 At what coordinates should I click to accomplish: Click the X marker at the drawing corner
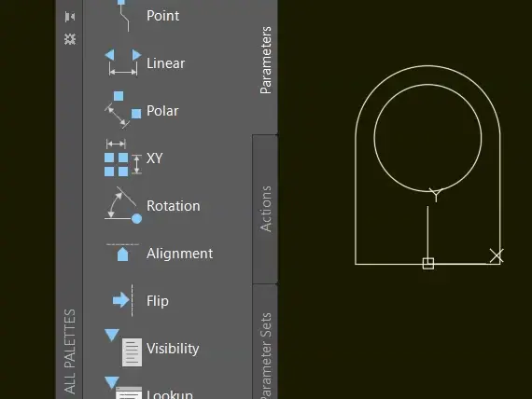click(497, 255)
